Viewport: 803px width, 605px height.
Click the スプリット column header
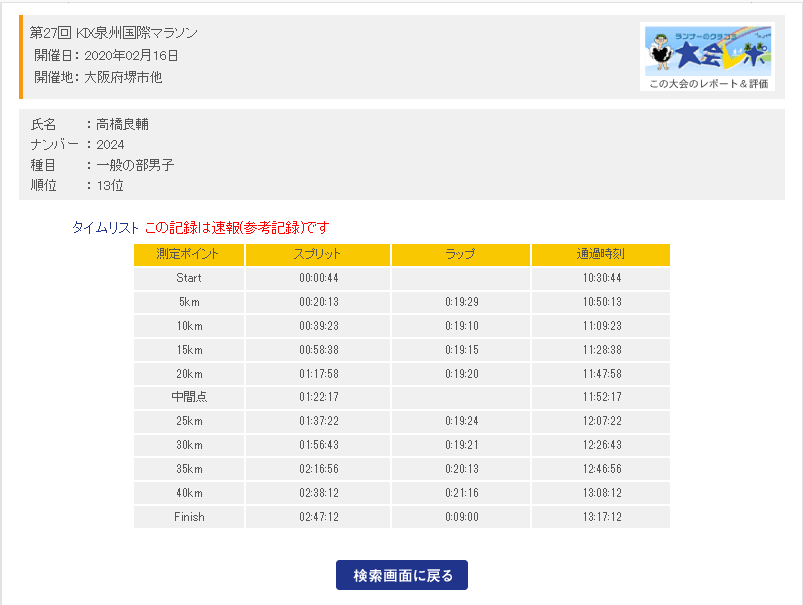317,254
